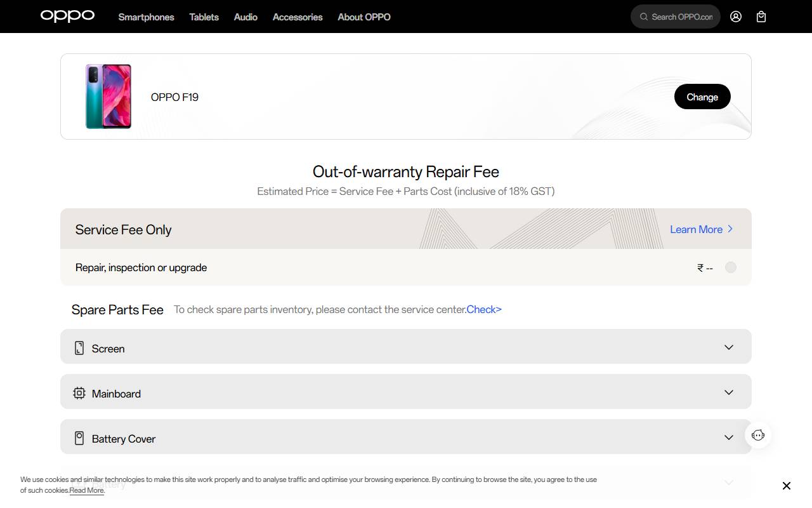
Task: Click the search magnifier icon
Action: tap(644, 17)
